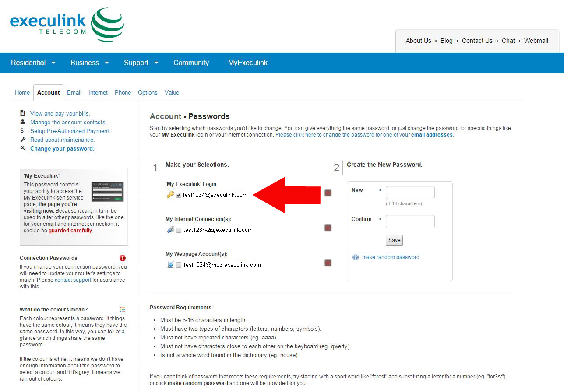564x392 pixels.
Task: Click the colour swatch for My Webpage Account
Action: coord(328,263)
